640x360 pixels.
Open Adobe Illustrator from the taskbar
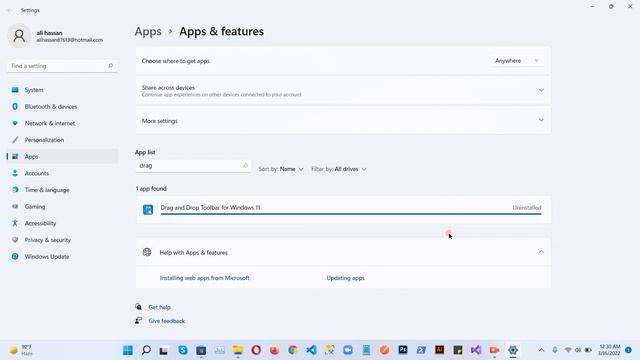point(440,350)
